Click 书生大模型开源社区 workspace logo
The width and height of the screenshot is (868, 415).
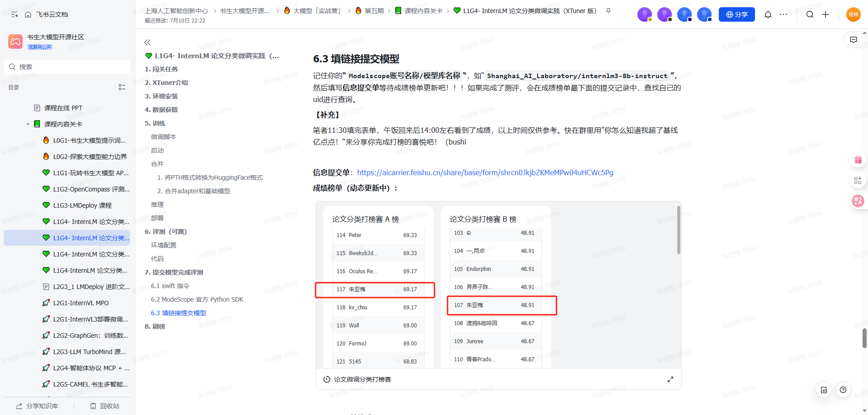15,42
